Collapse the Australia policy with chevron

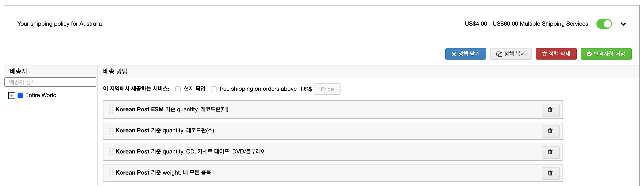(x=623, y=24)
